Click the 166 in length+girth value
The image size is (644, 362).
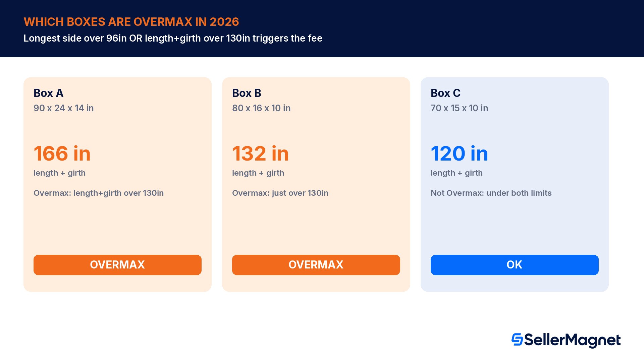tap(62, 154)
